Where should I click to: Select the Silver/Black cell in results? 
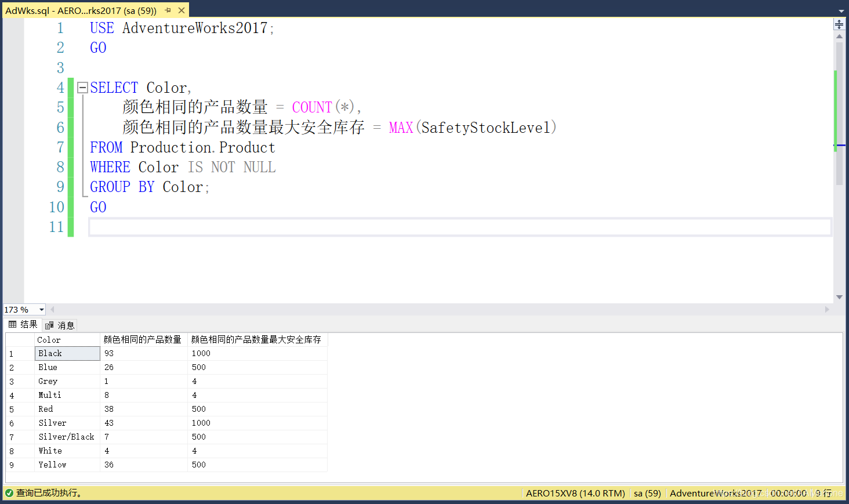coord(67,437)
